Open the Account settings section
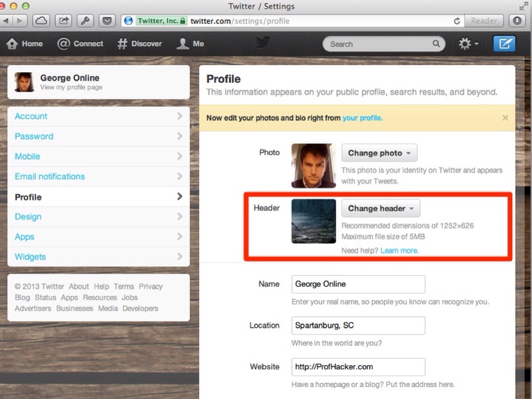532x399 pixels. (x=31, y=116)
